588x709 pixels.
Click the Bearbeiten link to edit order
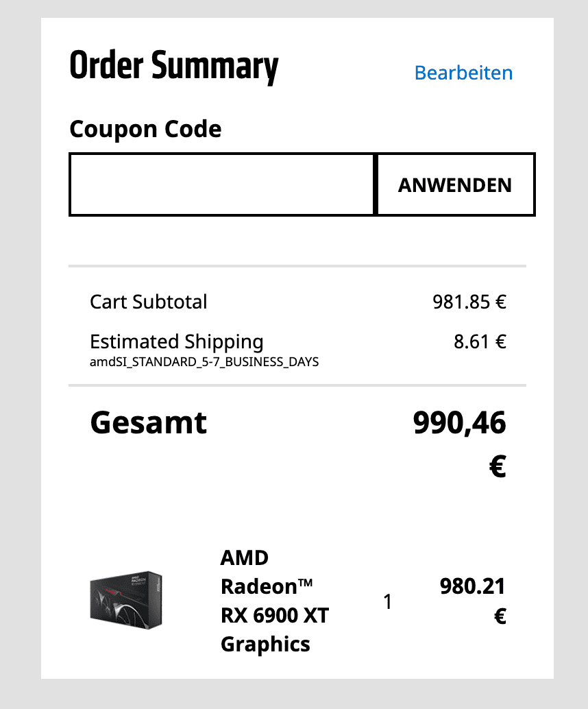point(463,73)
